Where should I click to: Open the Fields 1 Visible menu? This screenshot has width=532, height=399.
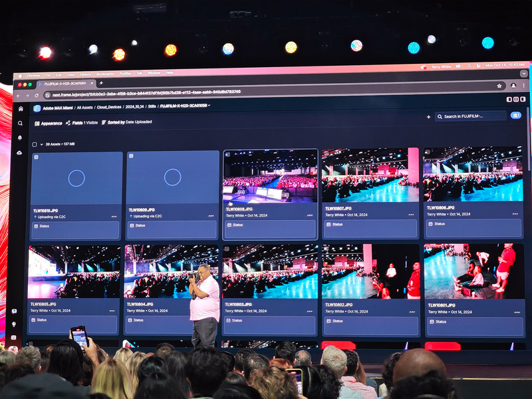pos(82,123)
